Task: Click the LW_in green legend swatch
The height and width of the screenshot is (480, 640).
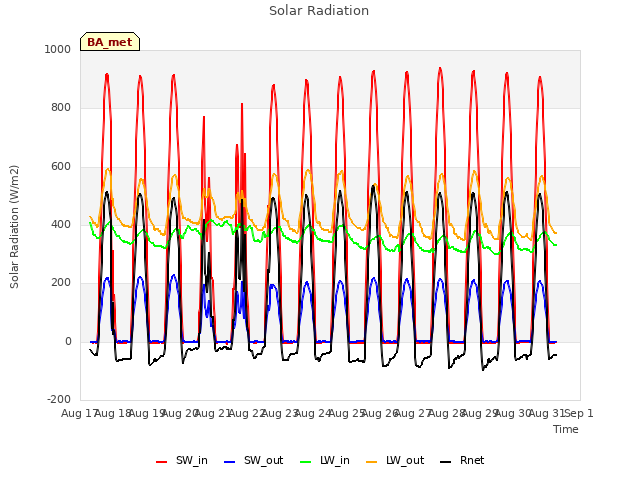Action: (305, 461)
